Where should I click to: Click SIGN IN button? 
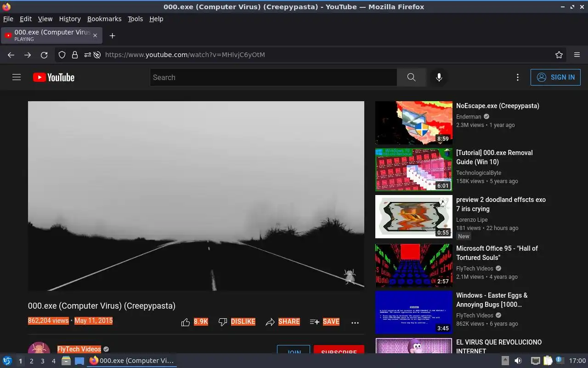coord(555,77)
